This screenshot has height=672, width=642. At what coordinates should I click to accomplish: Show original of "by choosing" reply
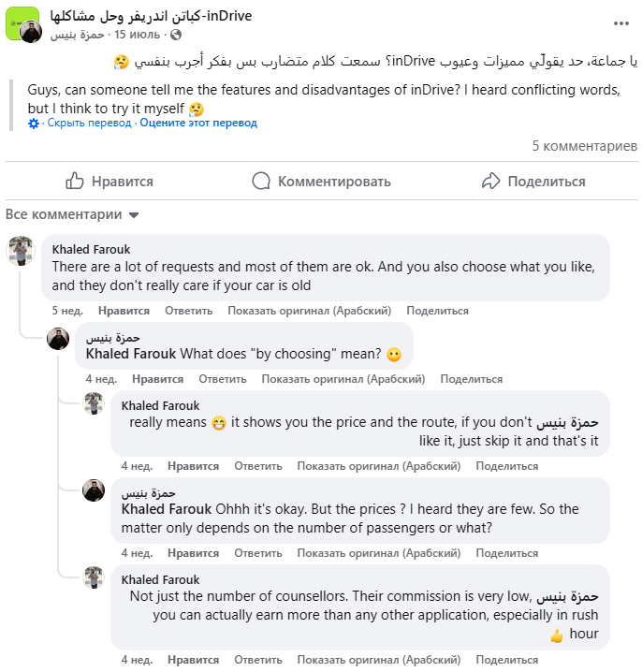(343, 379)
